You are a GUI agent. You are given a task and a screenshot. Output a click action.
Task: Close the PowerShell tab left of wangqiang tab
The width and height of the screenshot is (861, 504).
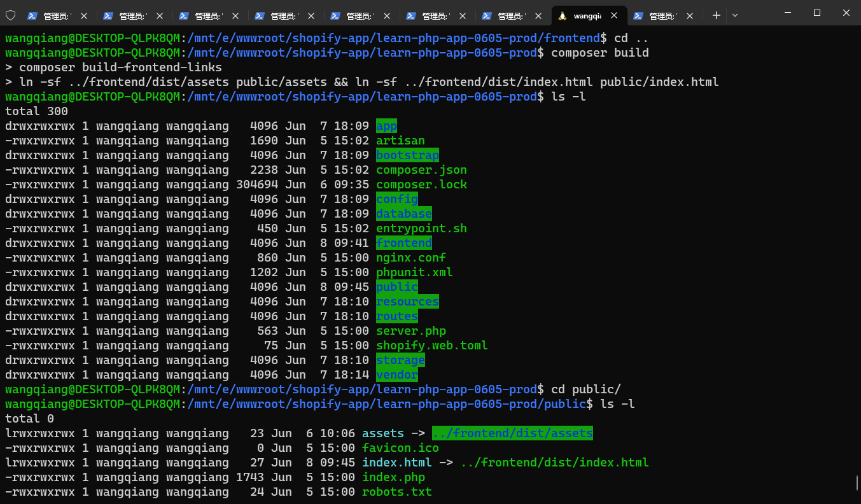538,16
